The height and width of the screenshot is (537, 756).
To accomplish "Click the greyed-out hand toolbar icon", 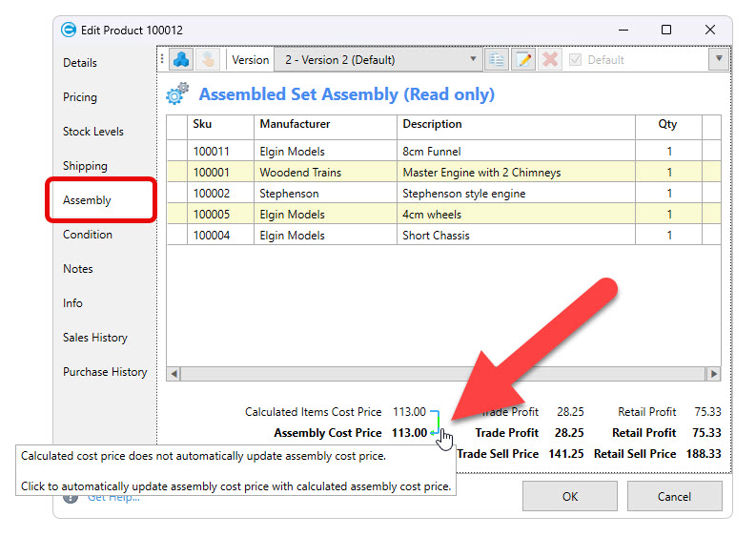I will click(x=207, y=59).
